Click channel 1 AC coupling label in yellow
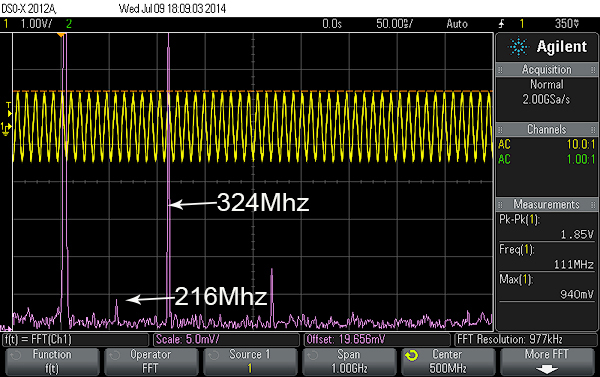 504,145
